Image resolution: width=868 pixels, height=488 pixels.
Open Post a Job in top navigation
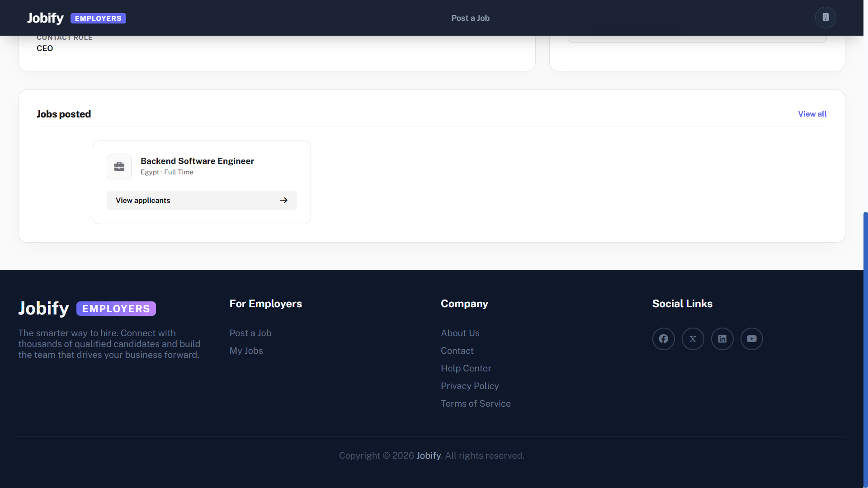(471, 18)
